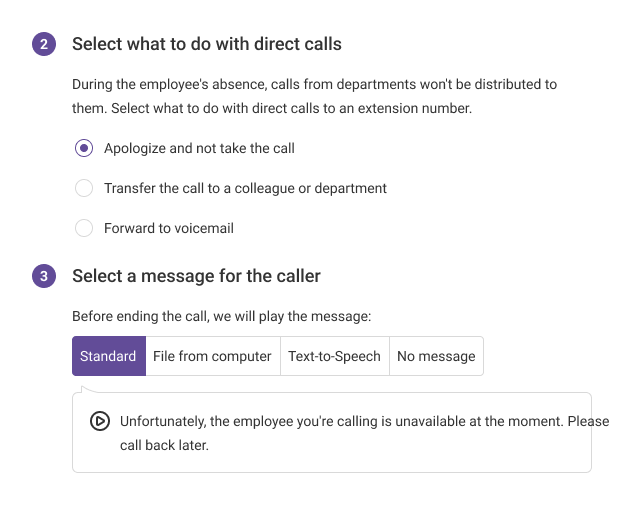Click the unavailable employee message text
This screenshot has height=505, width=624.
tap(364, 421)
